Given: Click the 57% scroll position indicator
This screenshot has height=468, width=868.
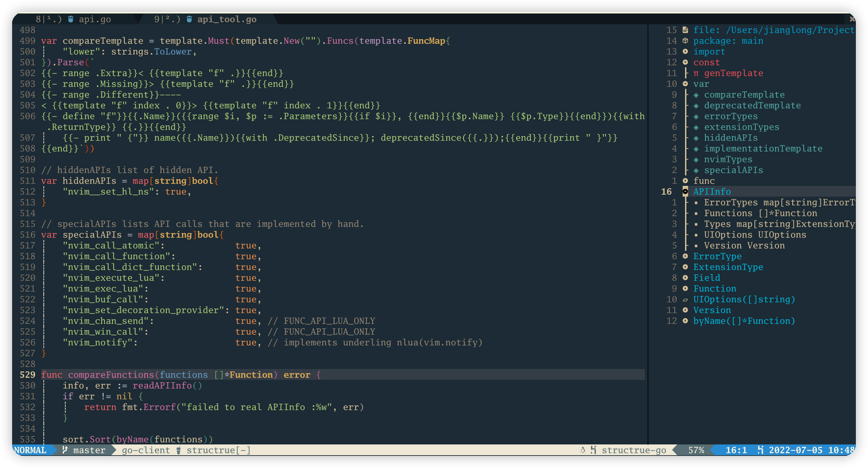Looking at the screenshot, I should click(x=696, y=450).
